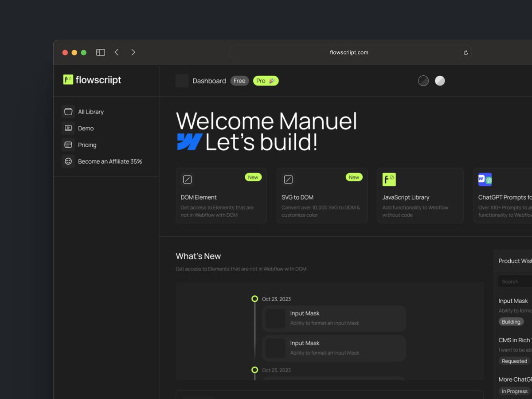Open the ChatGPT Prompts card title
Image resolution: width=532 pixels, height=399 pixels.
tap(505, 197)
